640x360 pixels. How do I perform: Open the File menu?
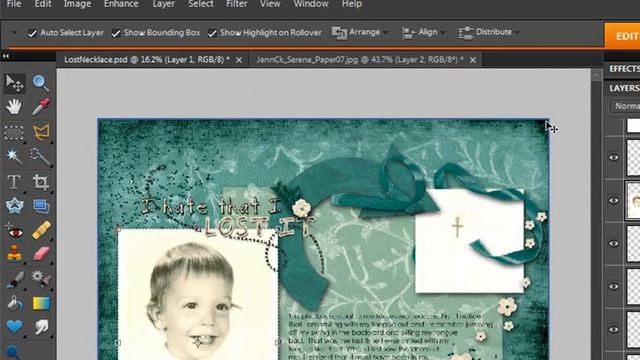(14, 4)
